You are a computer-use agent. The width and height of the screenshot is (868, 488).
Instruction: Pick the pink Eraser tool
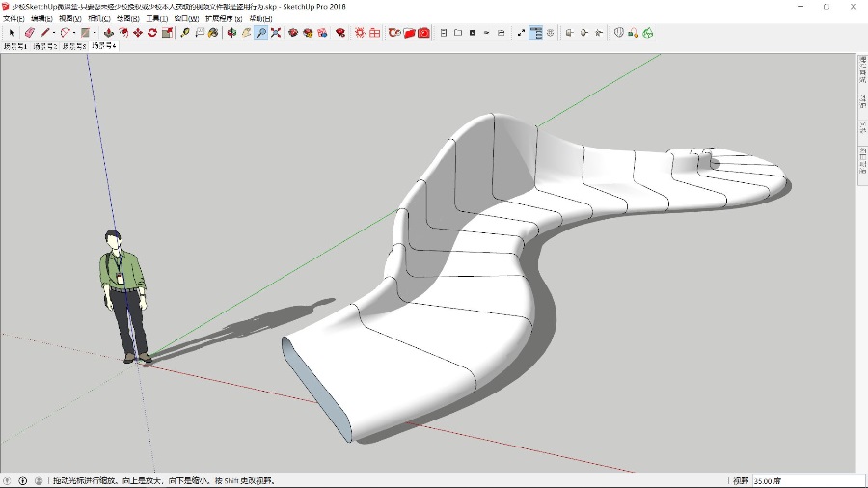29,33
